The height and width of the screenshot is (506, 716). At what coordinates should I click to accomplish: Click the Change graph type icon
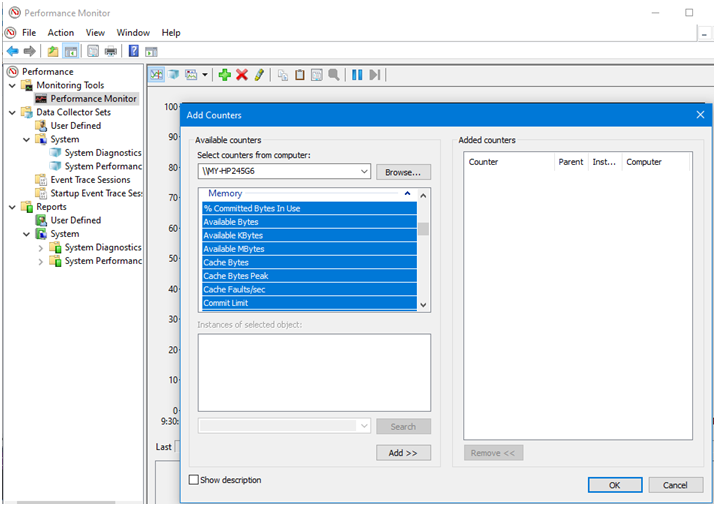click(191, 74)
